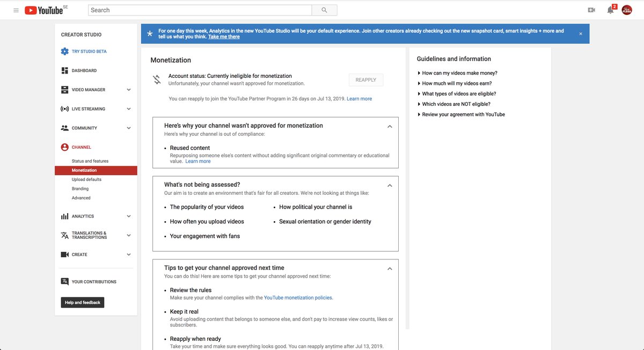Follow the 'Take me there' link
This screenshot has height=350, width=644.
[x=224, y=37]
